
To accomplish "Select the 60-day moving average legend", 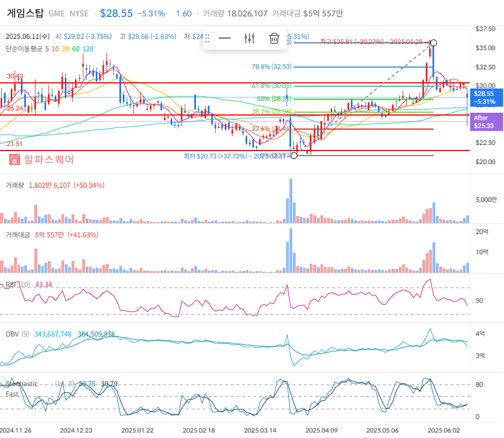I will point(76,49).
